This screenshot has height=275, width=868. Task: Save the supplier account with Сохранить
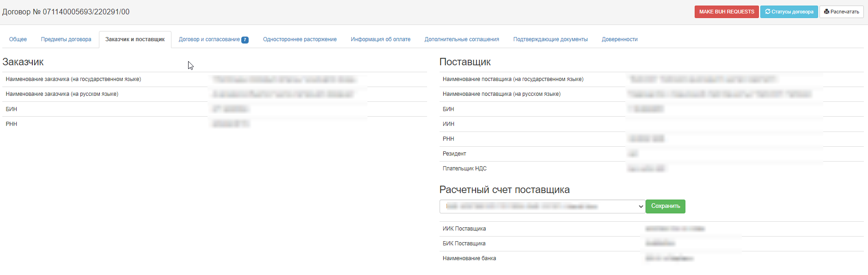(665, 206)
